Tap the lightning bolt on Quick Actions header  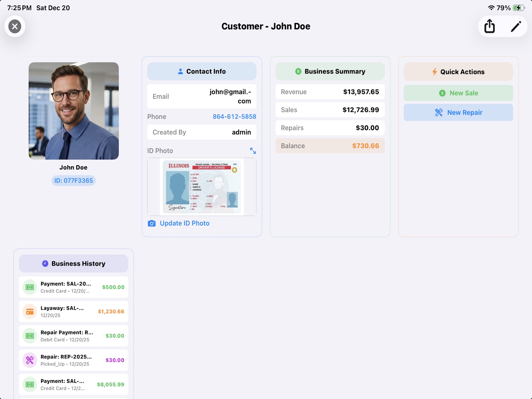coord(434,72)
